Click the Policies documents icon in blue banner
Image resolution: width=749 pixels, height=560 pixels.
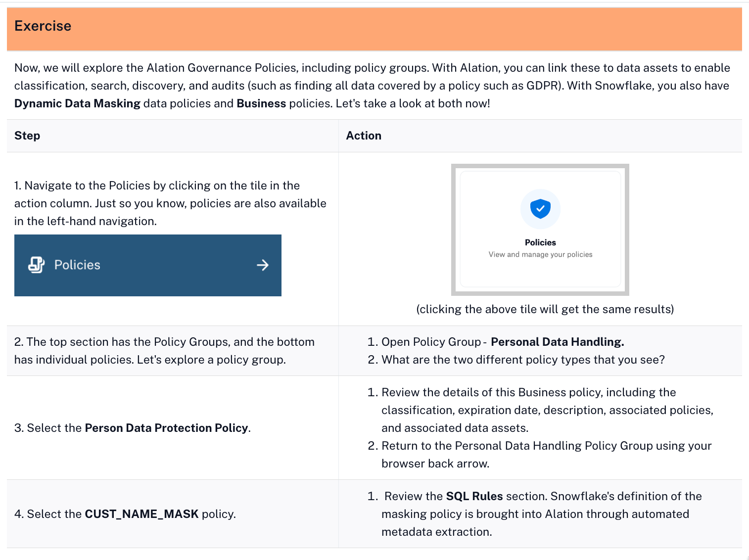click(x=37, y=265)
